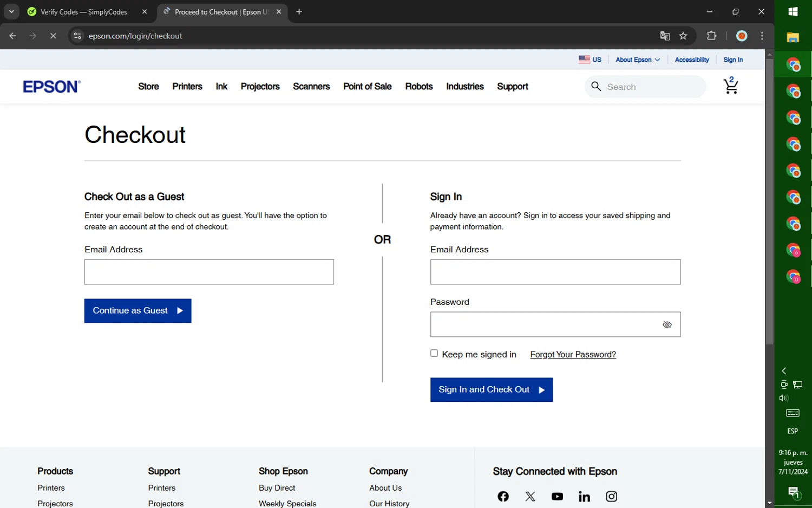Open Epson YouTube icon
The image size is (812, 508).
(557, 496)
